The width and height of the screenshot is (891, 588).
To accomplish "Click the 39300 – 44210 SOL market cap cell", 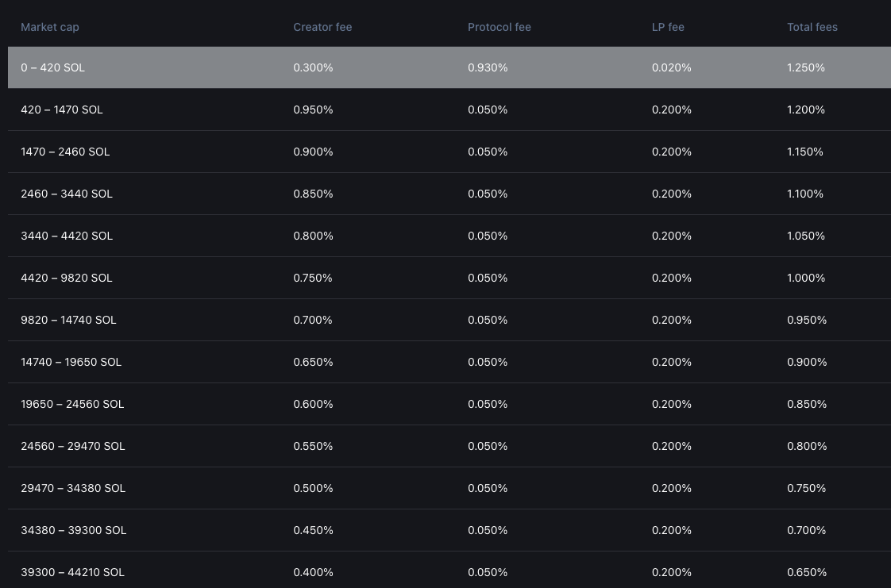I will [x=72, y=572].
